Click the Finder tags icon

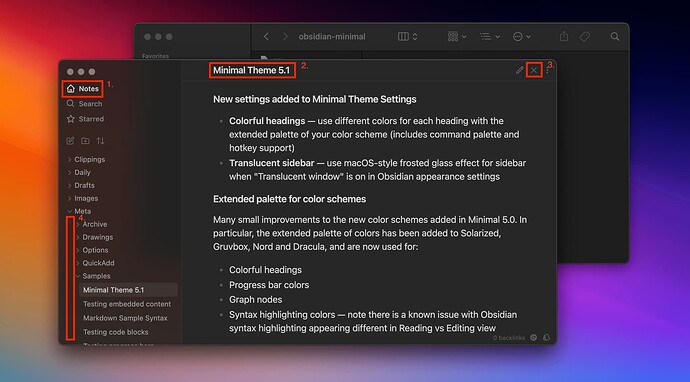(x=585, y=37)
